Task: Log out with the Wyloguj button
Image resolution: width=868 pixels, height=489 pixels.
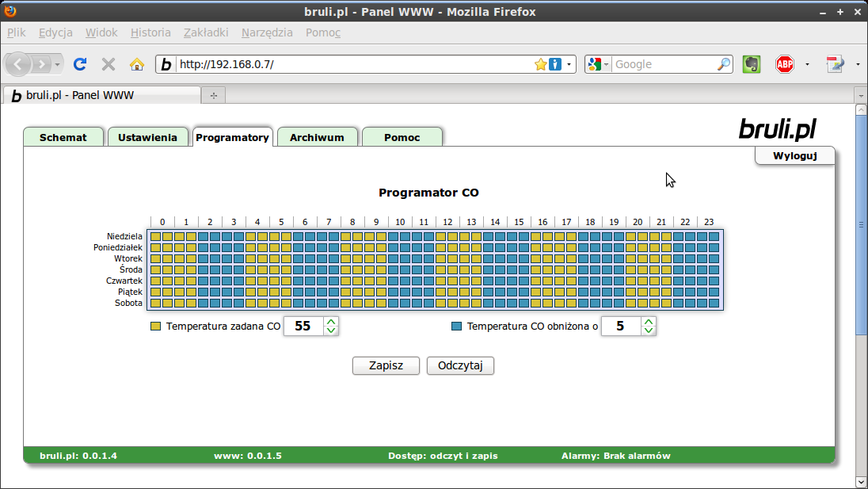Action: coord(795,155)
